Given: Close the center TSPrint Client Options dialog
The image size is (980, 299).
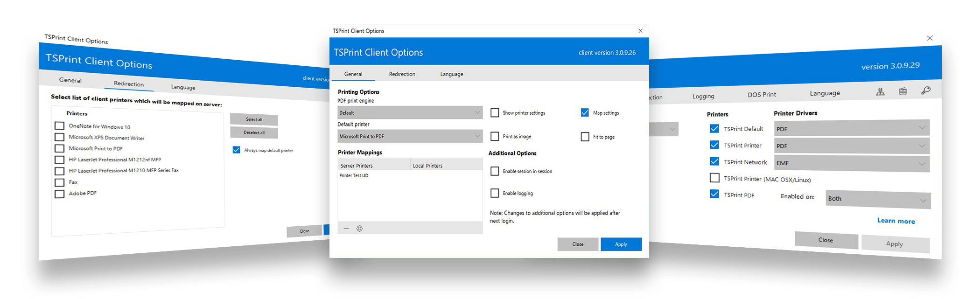Looking at the screenshot, I should [x=640, y=31].
